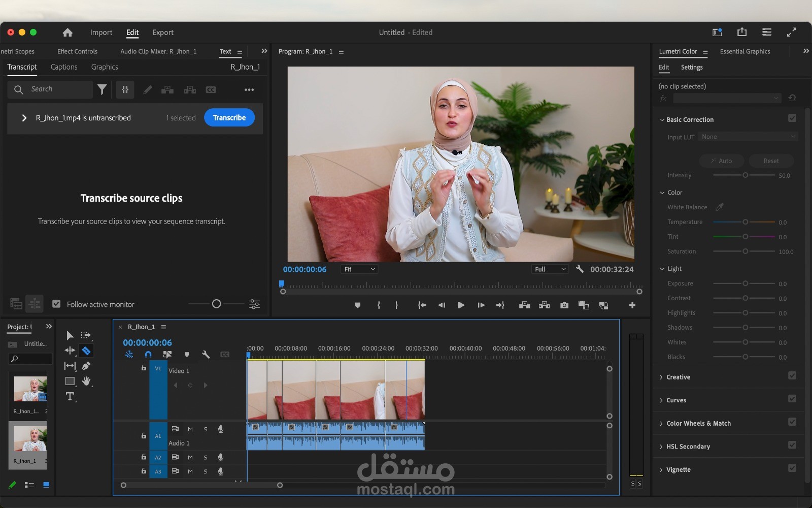The image size is (812, 508).
Task: Select the Slip tool
Action: [x=70, y=366]
